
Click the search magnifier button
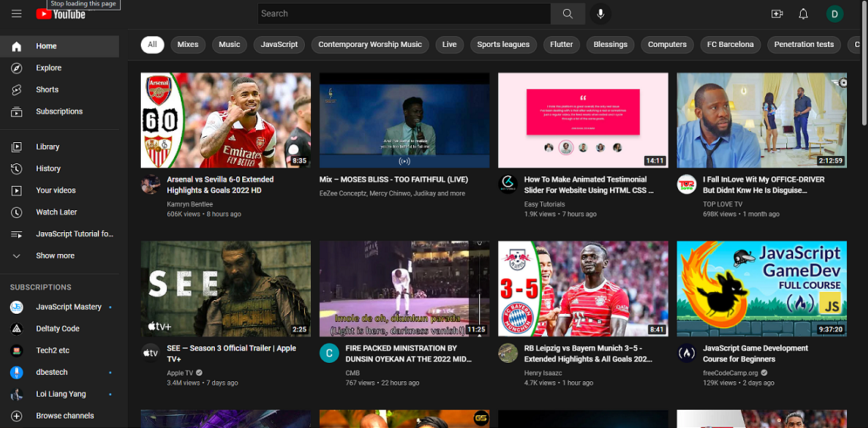(568, 14)
